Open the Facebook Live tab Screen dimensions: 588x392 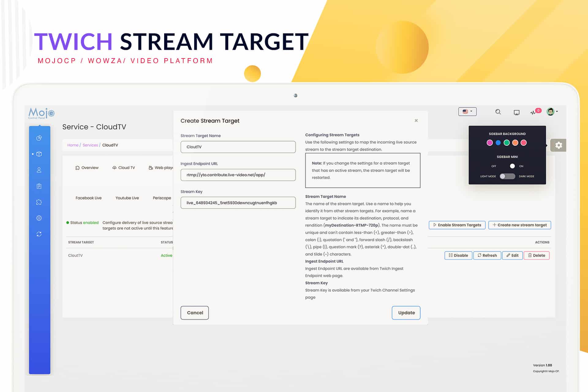tap(89, 198)
